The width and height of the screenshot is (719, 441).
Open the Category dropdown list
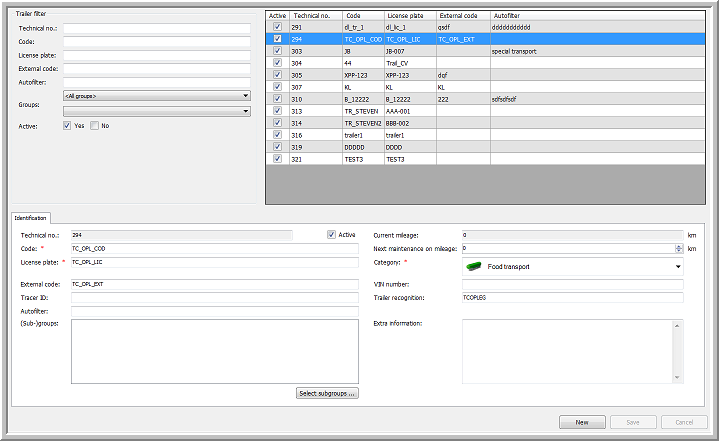(x=678, y=267)
